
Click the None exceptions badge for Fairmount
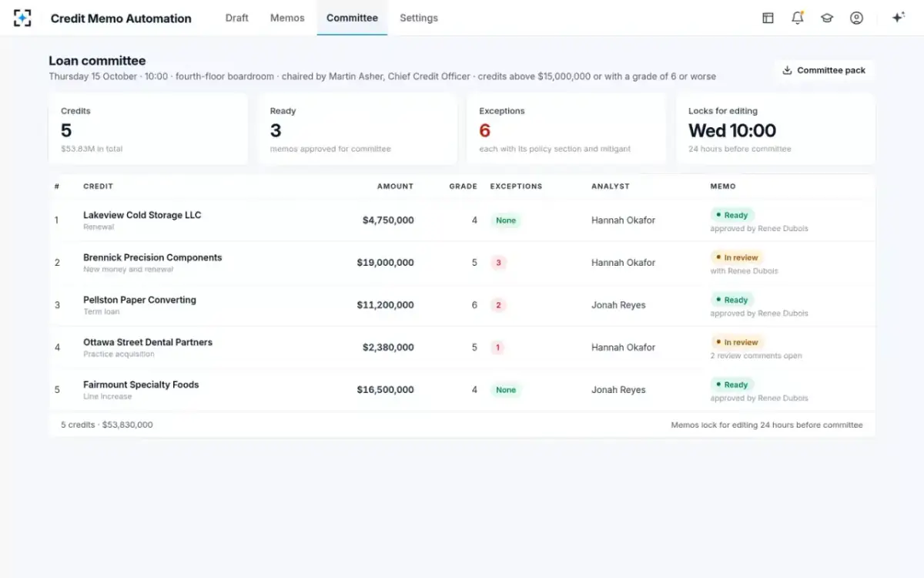point(506,390)
